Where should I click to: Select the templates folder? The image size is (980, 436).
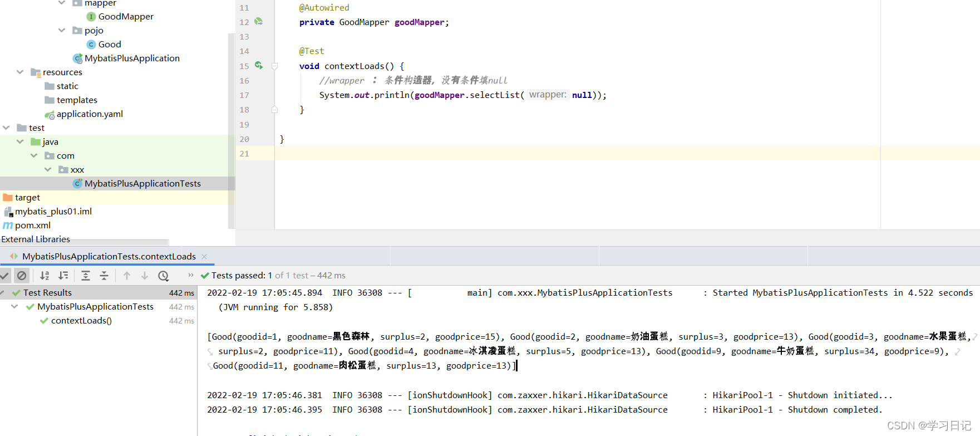coord(77,100)
